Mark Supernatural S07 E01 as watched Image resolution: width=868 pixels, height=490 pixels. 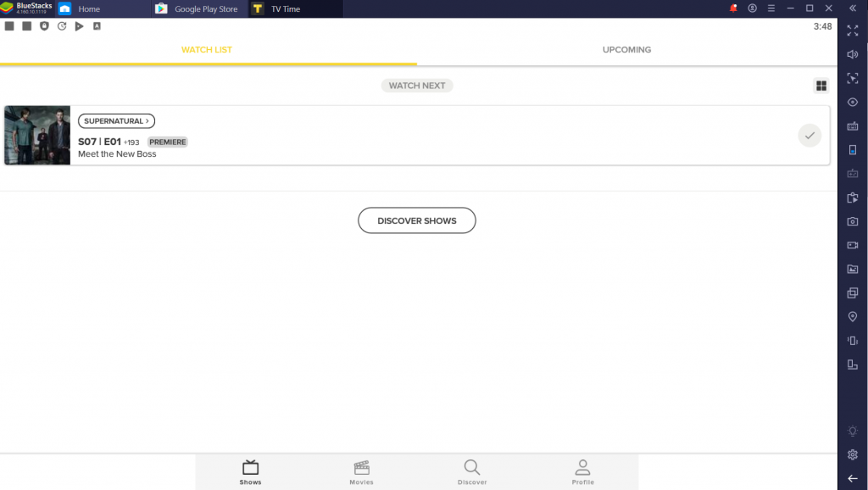810,135
